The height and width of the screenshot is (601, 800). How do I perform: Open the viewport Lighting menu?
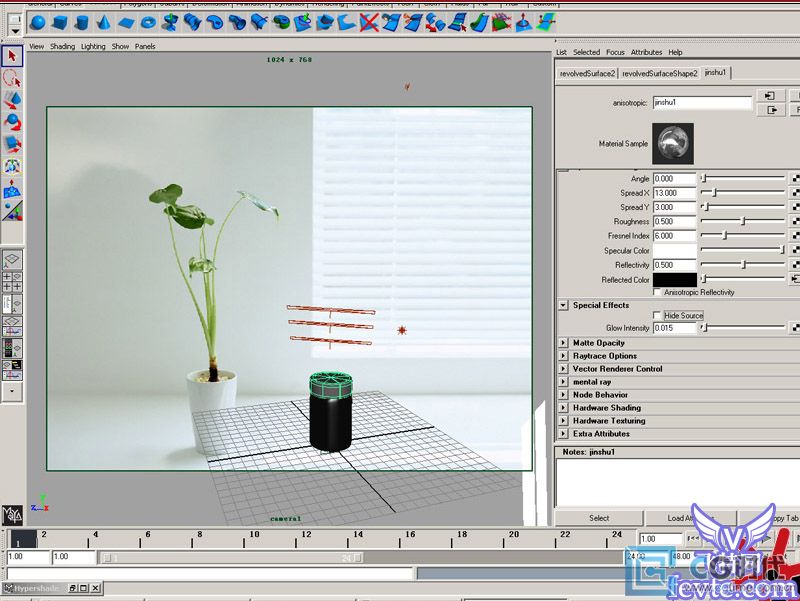pos(93,46)
